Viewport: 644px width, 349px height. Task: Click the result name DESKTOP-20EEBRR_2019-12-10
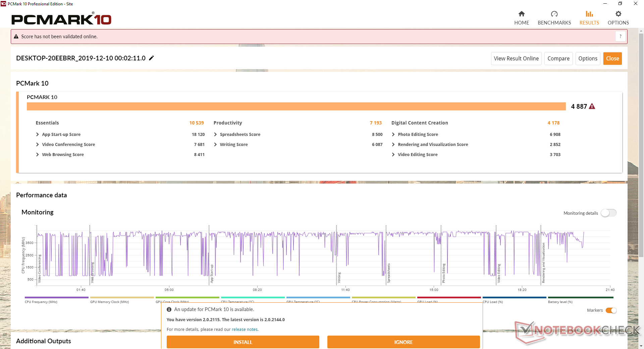tap(81, 58)
